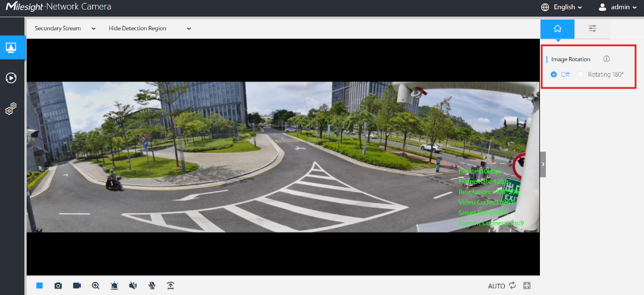Image resolution: width=644 pixels, height=295 pixels.
Task: Click the Video Codec:H.264 overlay text
Action: [x=485, y=202]
